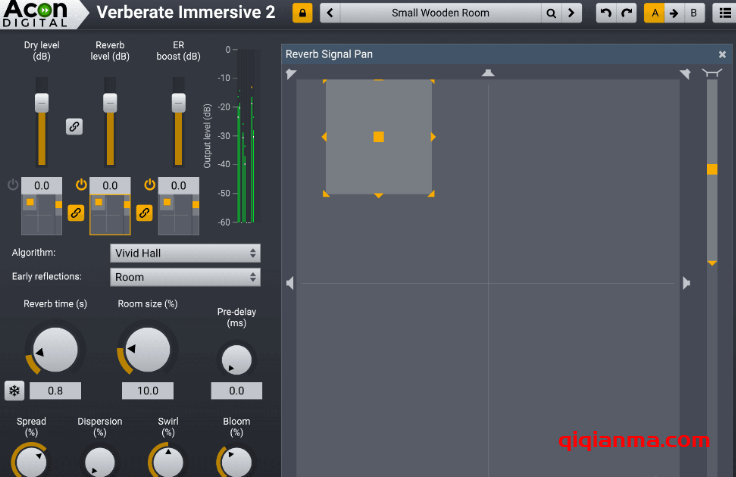Go to the next preset
Viewport: 736px width, 477px height.
click(571, 14)
